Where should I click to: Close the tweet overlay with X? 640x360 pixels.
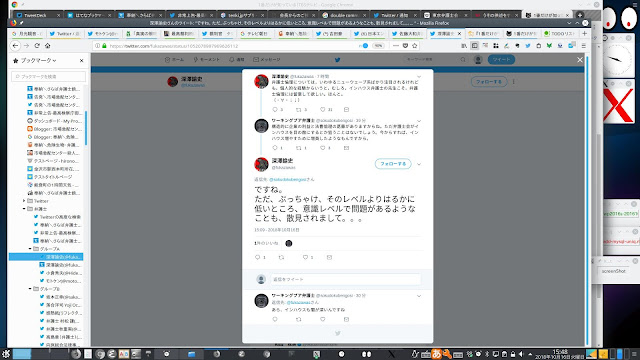pyautogui.click(x=580, y=60)
